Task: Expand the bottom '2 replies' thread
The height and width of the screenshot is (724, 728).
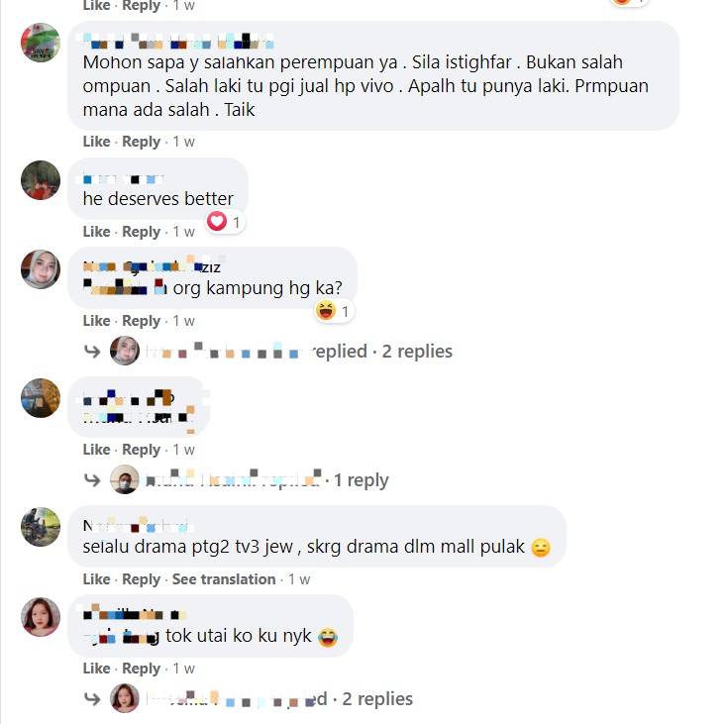Action: [x=377, y=698]
